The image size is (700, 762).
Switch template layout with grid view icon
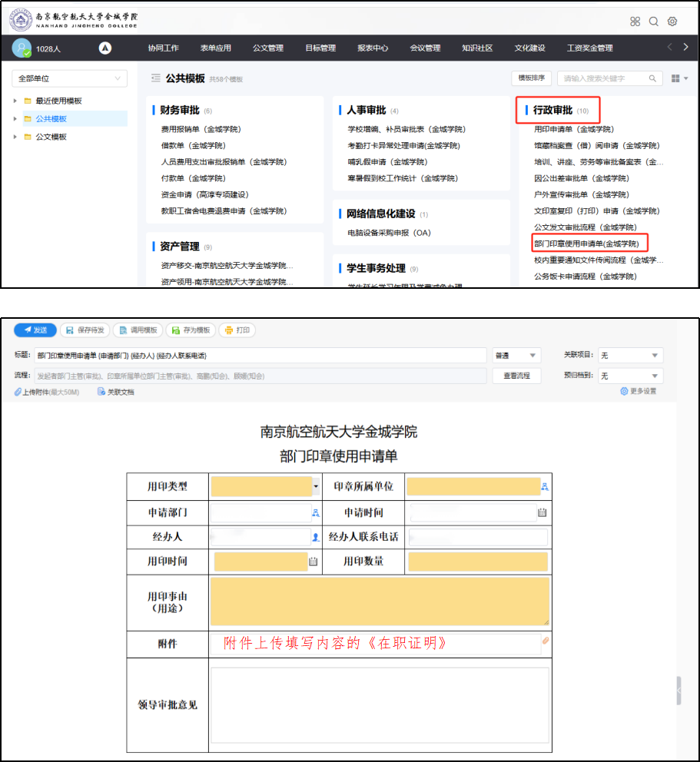click(675, 78)
